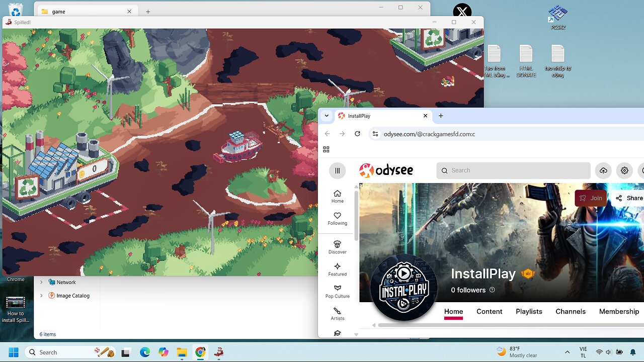The image size is (644, 362).
Task: Switch to the Playlists channel tab
Action: (x=529, y=311)
